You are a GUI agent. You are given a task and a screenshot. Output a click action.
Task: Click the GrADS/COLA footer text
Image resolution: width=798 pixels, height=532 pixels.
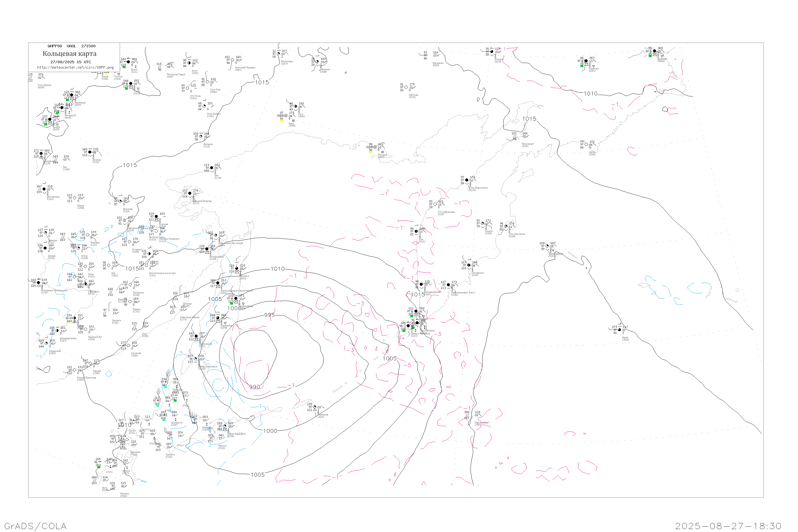35,526
